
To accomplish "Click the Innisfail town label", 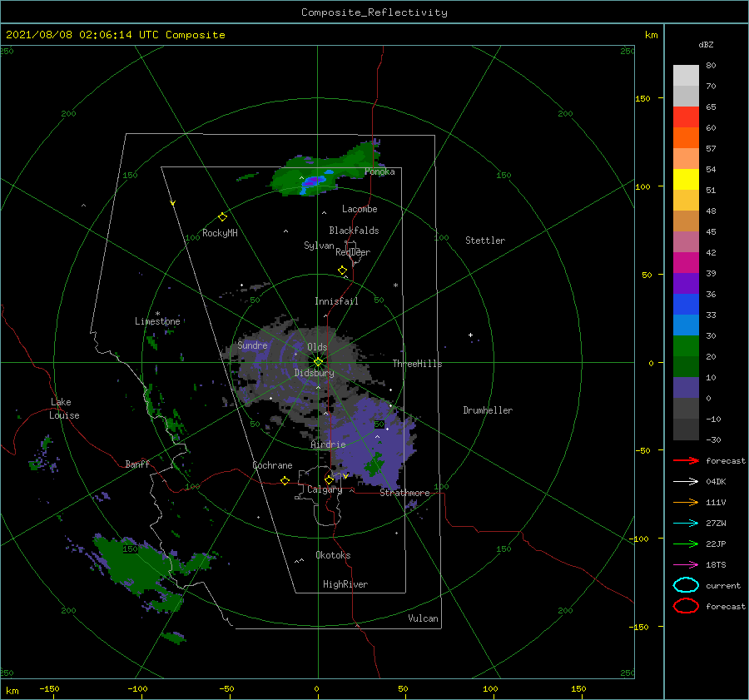I will click(x=336, y=301).
